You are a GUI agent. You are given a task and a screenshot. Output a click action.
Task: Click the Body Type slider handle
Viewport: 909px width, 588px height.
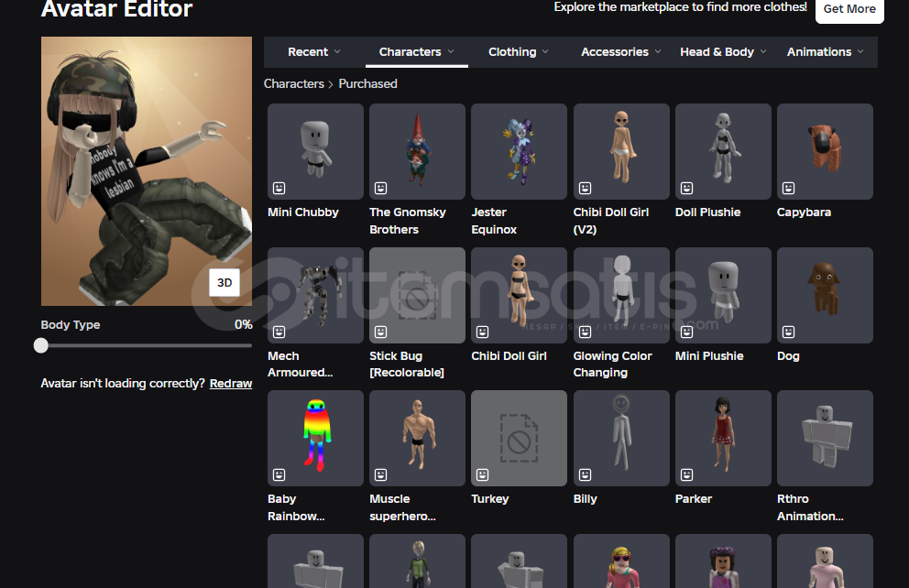point(41,346)
